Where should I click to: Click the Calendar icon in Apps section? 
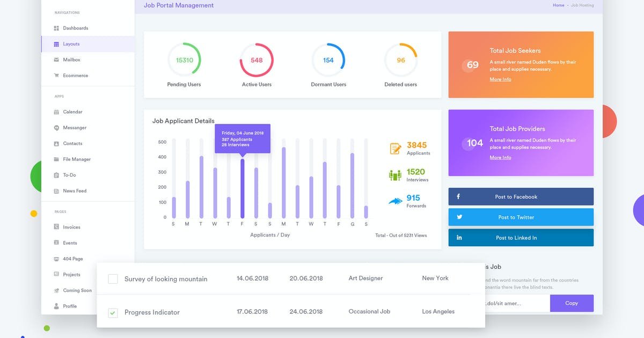[x=56, y=112]
